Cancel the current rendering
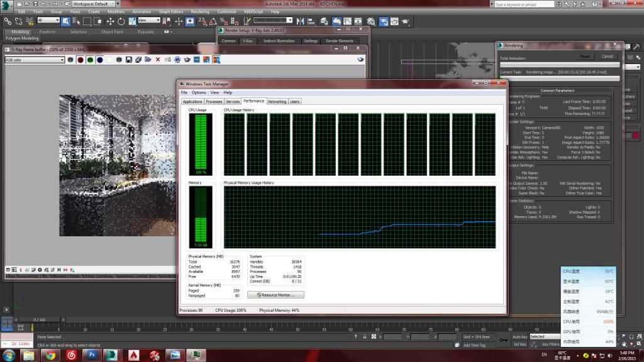The height and width of the screenshot is (362, 644). point(607,56)
